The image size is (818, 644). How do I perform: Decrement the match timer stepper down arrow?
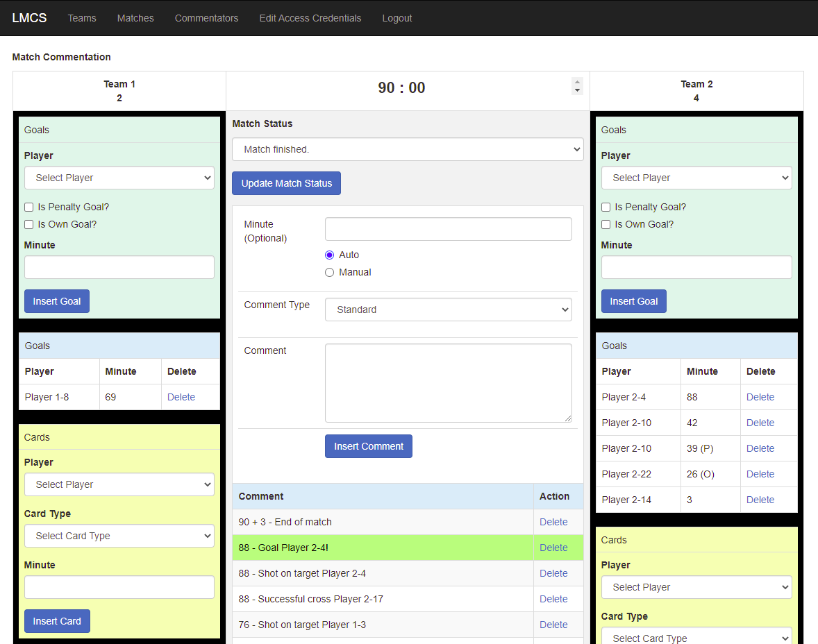point(577,91)
